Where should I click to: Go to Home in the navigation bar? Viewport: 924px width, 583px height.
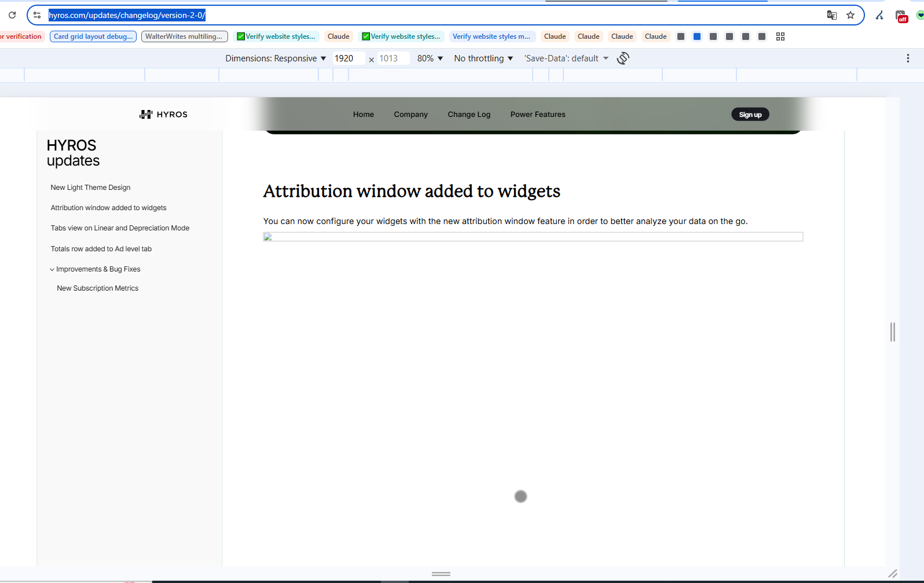(x=364, y=115)
